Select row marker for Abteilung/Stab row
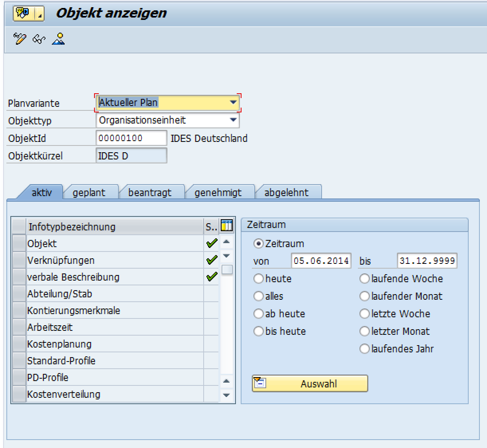This screenshot has width=487, height=448. pos(19,293)
